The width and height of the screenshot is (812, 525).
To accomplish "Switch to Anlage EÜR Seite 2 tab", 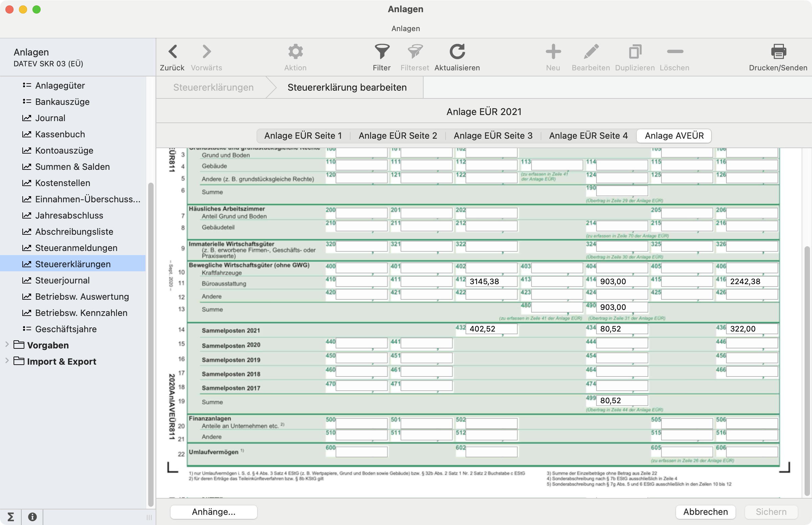I will (x=398, y=136).
